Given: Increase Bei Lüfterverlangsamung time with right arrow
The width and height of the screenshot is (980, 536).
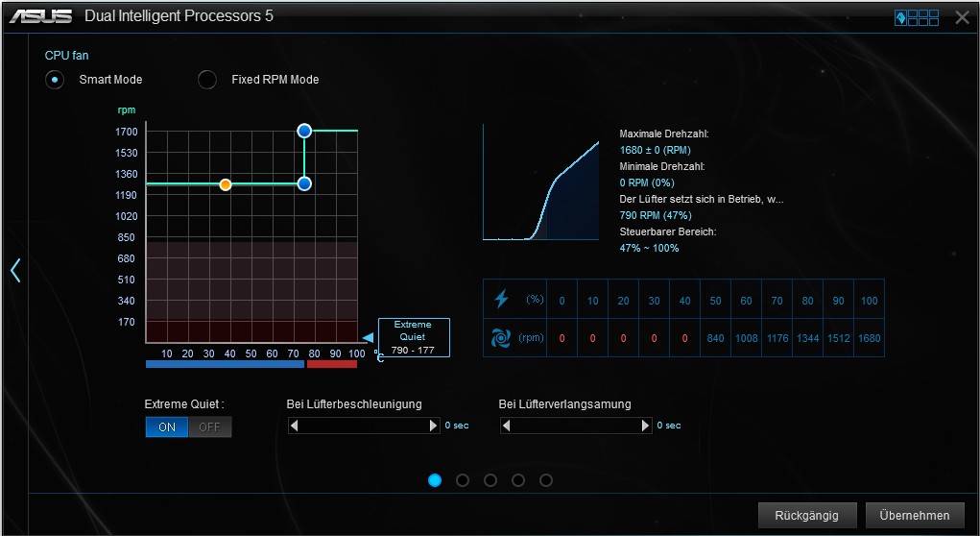Looking at the screenshot, I should [646, 426].
